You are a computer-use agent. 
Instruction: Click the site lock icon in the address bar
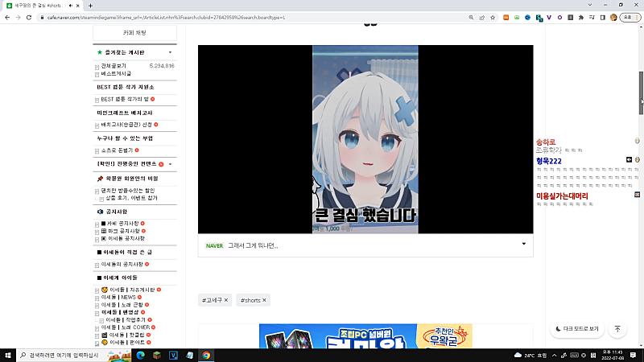pos(42,18)
